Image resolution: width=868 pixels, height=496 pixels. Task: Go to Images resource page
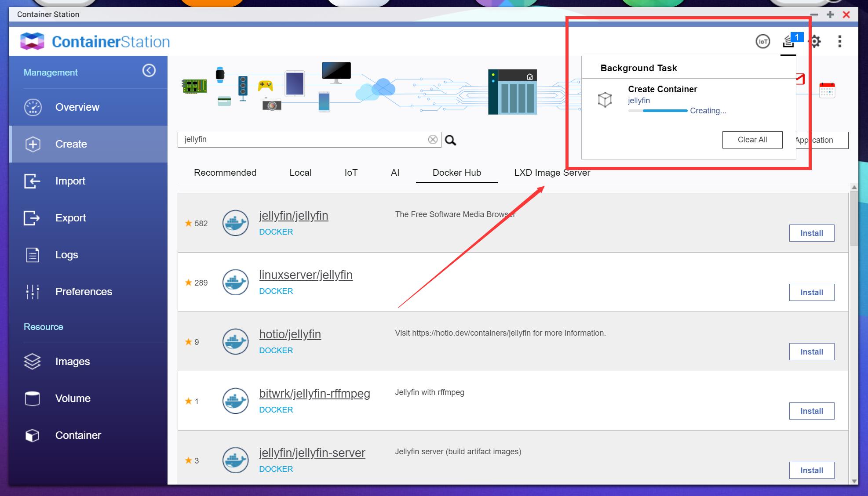pyautogui.click(x=73, y=362)
